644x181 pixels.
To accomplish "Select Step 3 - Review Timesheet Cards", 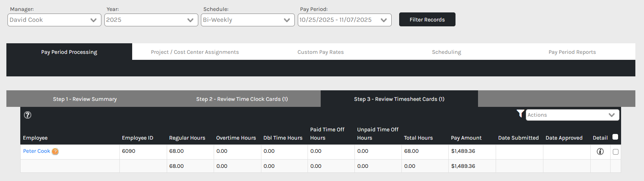I will 399,99.
